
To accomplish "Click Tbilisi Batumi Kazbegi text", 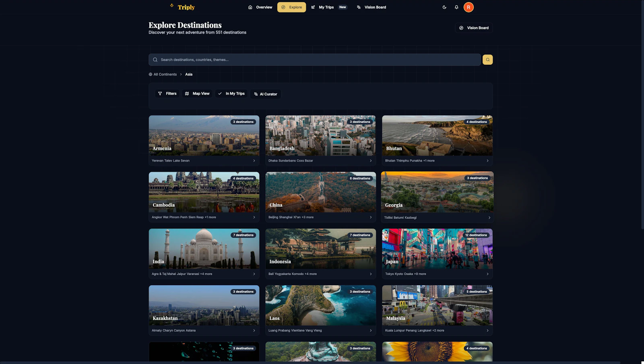I will [400, 218].
